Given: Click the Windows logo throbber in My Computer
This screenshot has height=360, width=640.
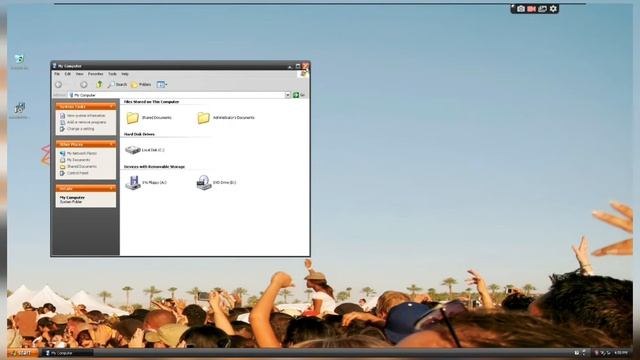Looking at the screenshot, I should (x=303, y=74).
